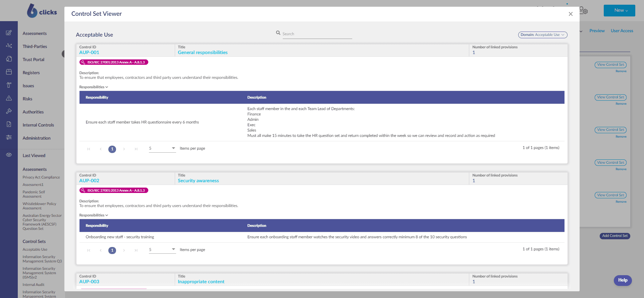Click the Help button
644x298 pixels.
tap(623, 280)
